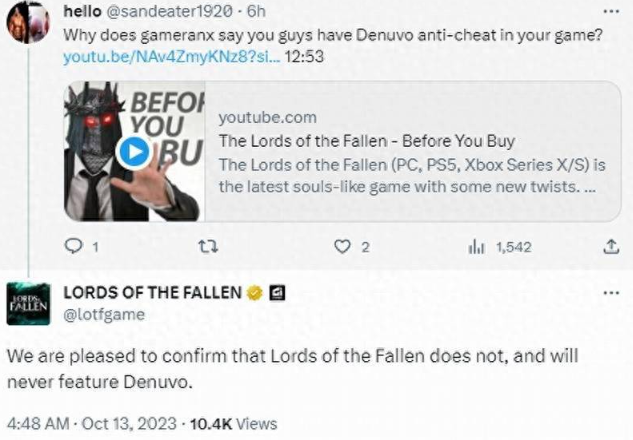Open the YouTube card title text

367,141
